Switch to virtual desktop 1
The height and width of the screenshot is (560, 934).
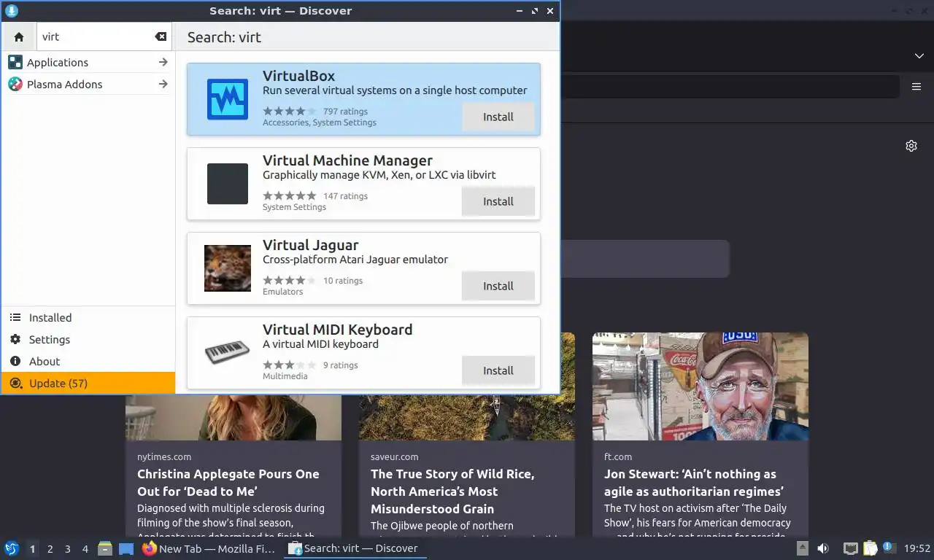pyautogui.click(x=32, y=549)
